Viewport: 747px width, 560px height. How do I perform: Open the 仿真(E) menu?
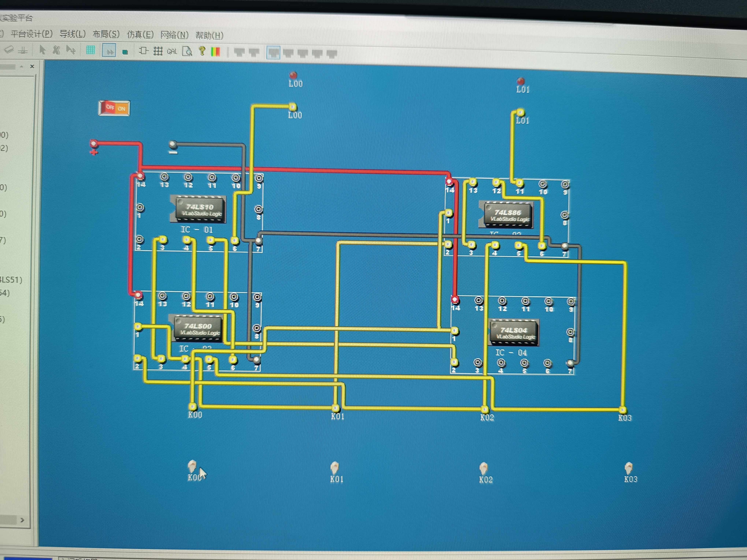click(x=140, y=34)
